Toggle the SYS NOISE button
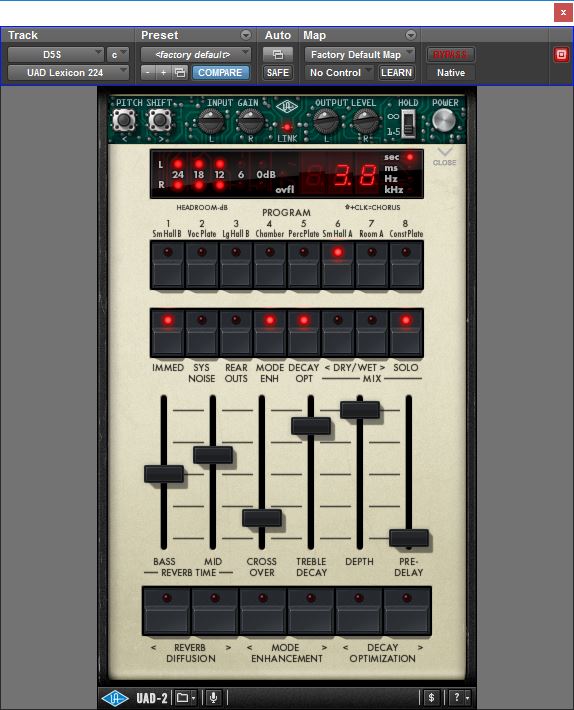 coord(202,333)
